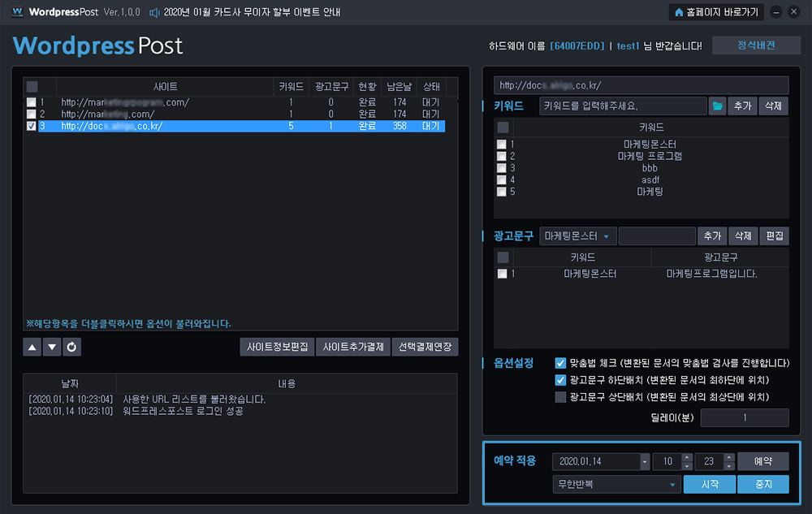Click 편집 in the 광고문구 section
812x514 pixels.
(x=774, y=236)
